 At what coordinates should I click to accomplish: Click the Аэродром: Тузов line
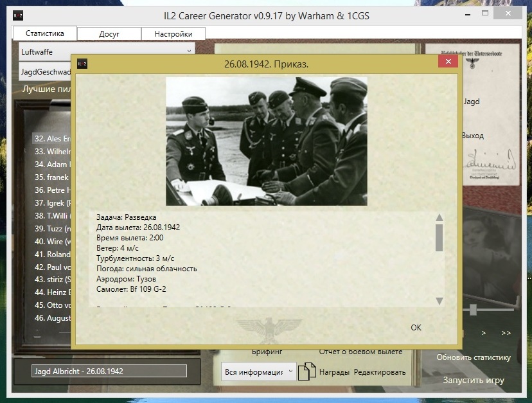coord(126,279)
